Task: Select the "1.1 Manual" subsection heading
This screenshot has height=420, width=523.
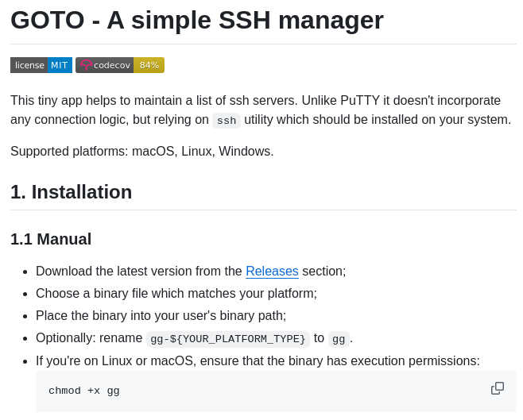Action: pyautogui.click(x=51, y=239)
